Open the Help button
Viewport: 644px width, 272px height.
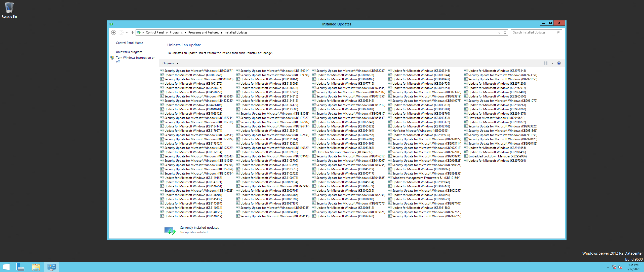tap(559, 63)
